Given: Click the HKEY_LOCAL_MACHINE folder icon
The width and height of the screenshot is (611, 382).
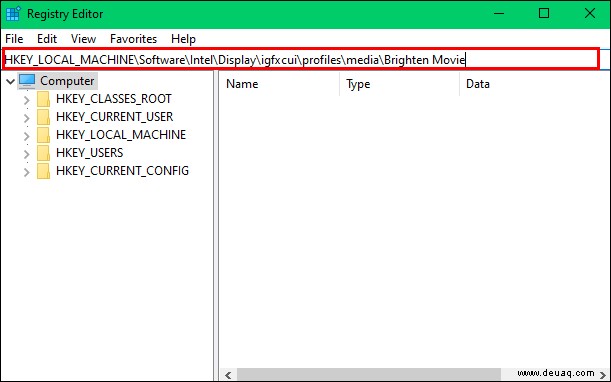Looking at the screenshot, I should (43, 135).
